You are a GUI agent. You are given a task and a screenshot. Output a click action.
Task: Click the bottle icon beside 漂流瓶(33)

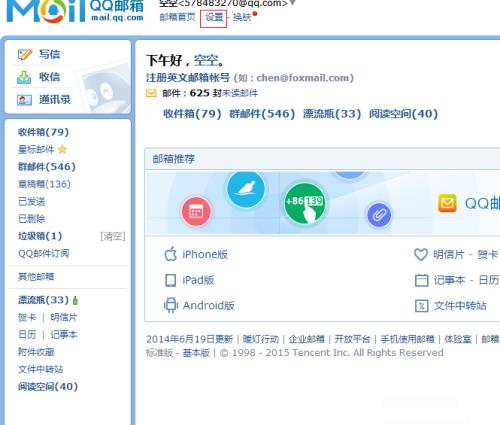[x=75, y=300]
